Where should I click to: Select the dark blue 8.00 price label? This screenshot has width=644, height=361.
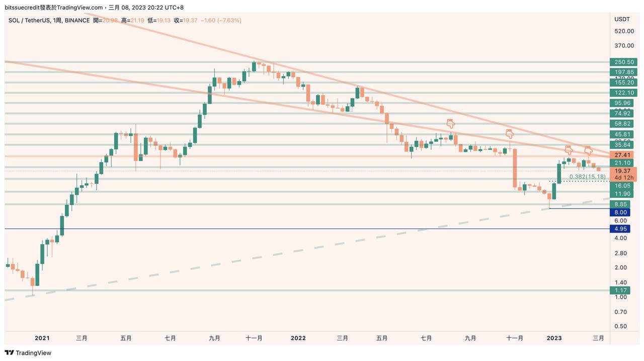620,212
